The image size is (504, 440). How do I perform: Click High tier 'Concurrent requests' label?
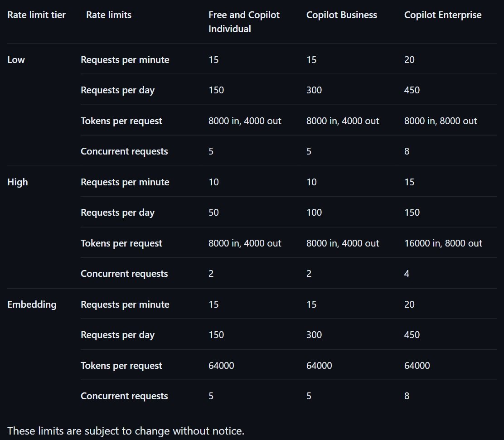coord(124,274)
